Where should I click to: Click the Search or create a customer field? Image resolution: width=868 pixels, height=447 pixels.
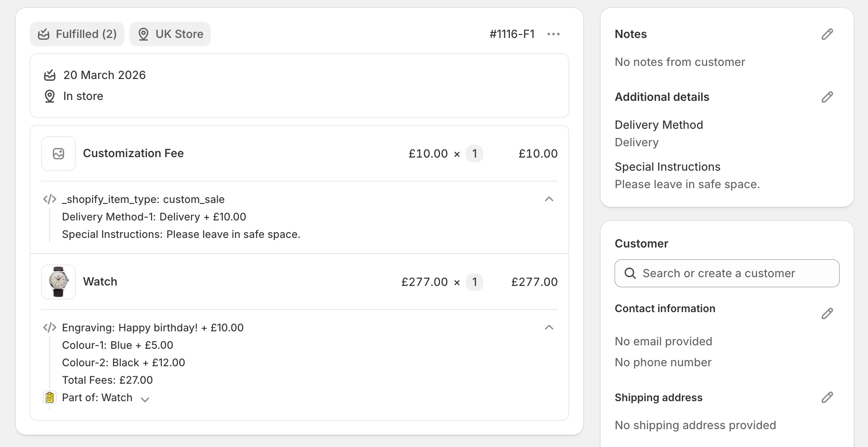coord(726,273)
